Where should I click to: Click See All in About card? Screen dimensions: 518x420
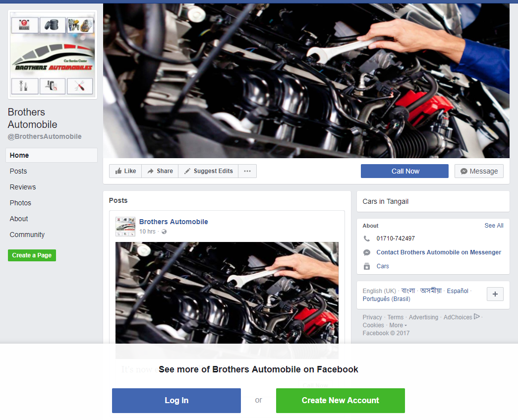click(x=494, y=225)
